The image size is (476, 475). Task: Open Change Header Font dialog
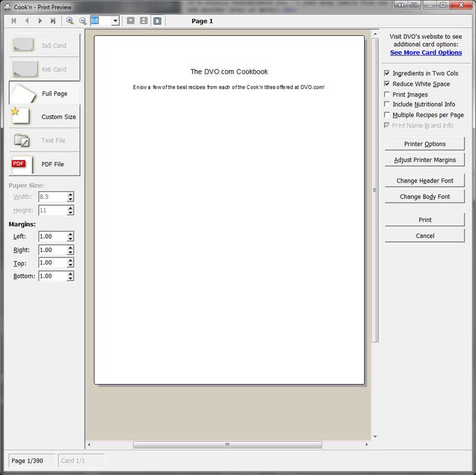coord(425,181)
